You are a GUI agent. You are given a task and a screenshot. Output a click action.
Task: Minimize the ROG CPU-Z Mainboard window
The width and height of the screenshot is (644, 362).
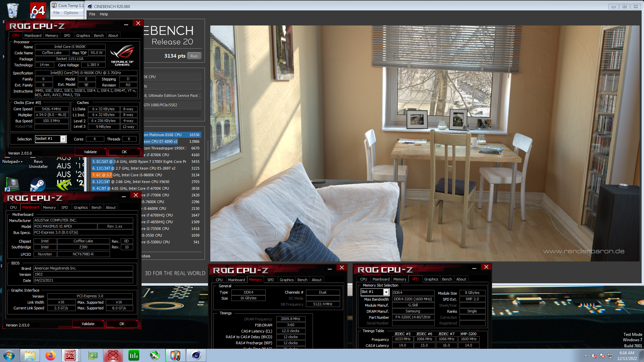point(123,196)
